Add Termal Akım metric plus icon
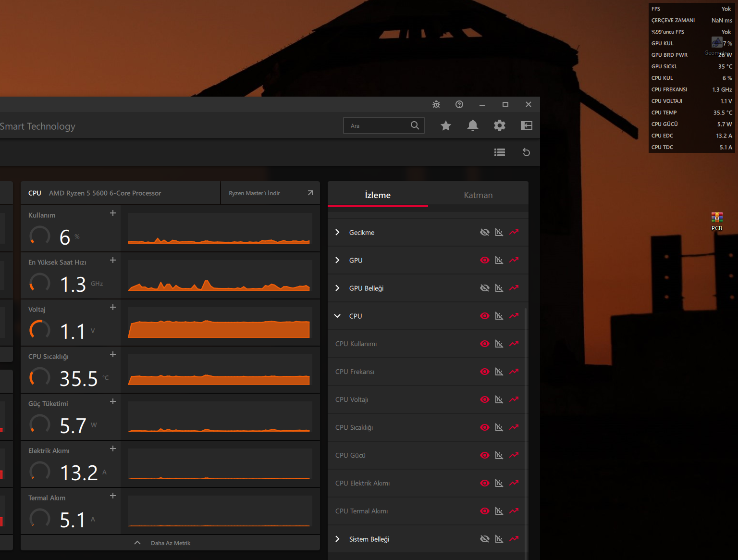738x560 pixels. click(113, 496)
